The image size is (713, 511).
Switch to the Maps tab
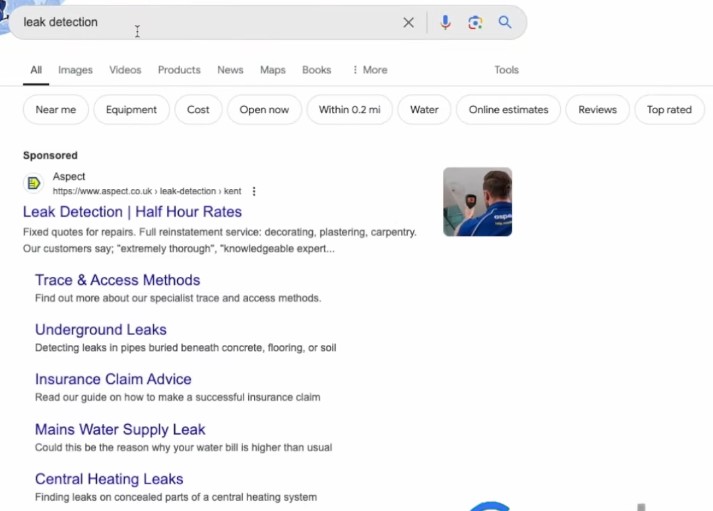(273, 70)
